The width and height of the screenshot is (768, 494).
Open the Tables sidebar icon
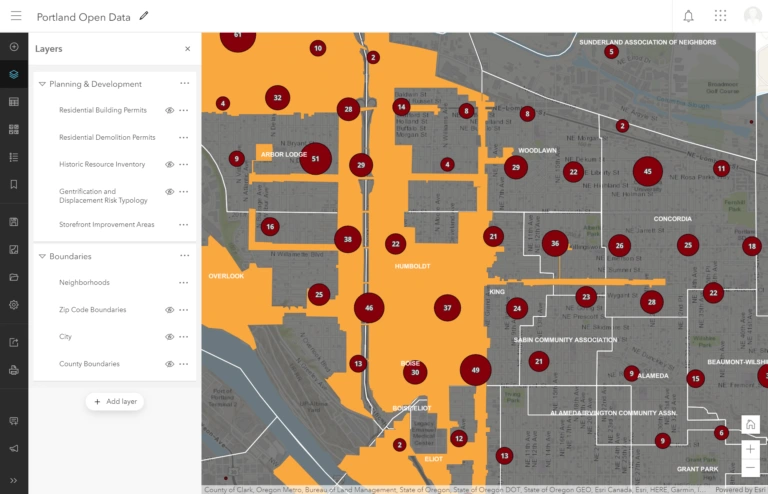click(14, 102)
